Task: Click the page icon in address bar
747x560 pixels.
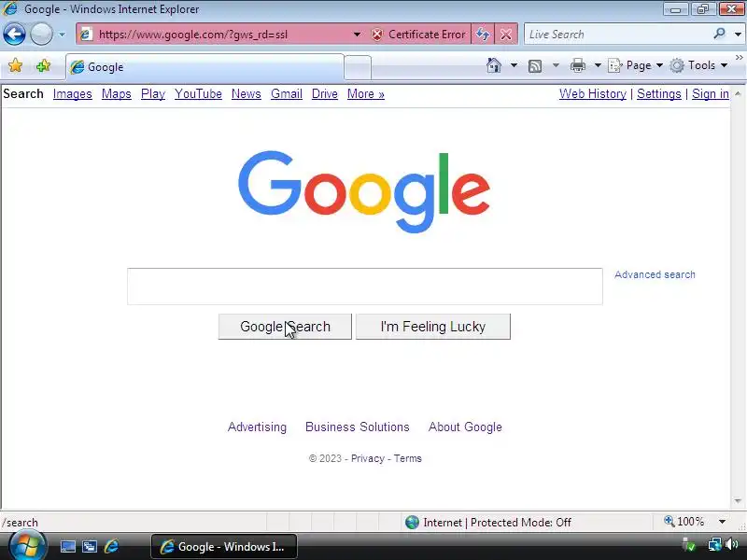Action: pyautogui.click(x=86, y=35)
